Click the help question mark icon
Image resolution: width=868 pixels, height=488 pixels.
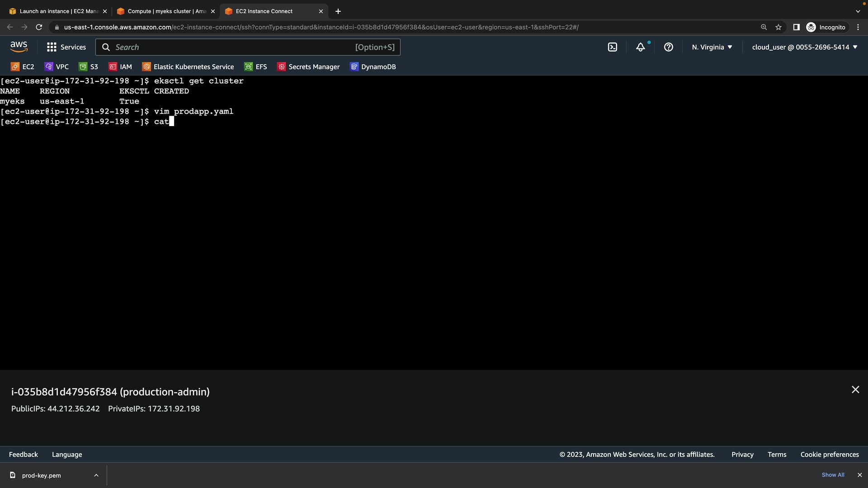669,47
